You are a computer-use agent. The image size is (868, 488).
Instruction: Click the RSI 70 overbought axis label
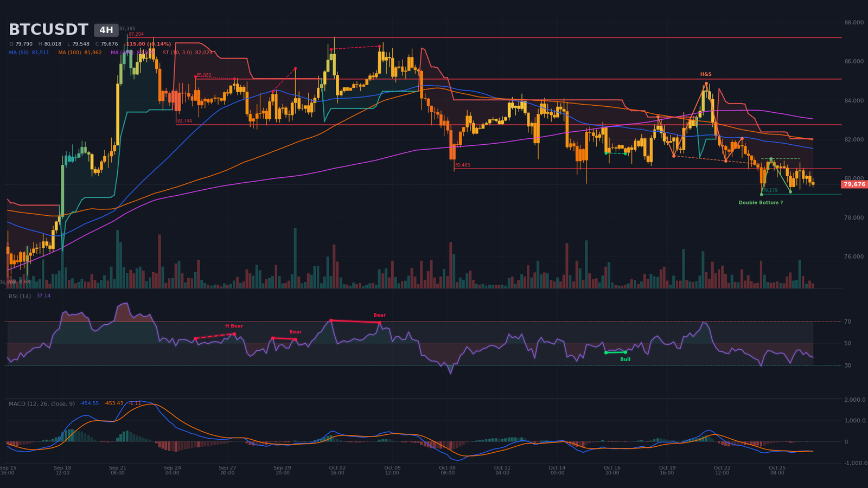[x=848, y=322]
